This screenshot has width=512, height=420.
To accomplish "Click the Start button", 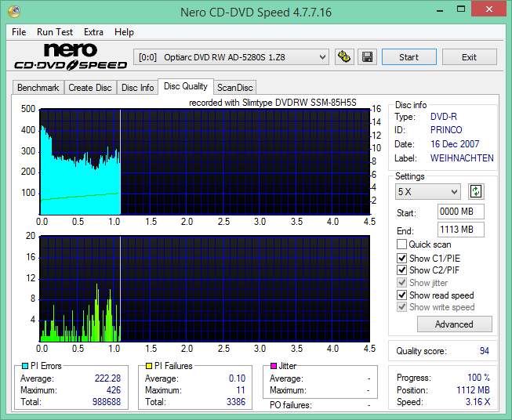I will (x=409, y=57).
